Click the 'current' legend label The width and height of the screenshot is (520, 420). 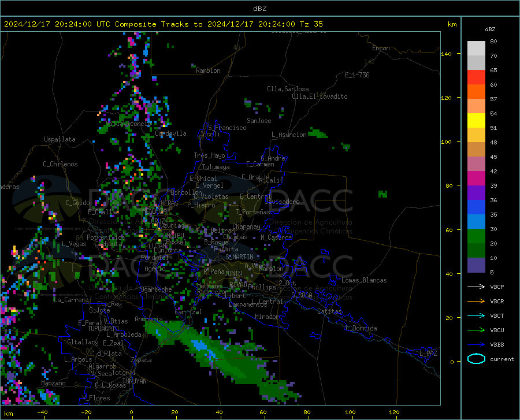[502, 359]
